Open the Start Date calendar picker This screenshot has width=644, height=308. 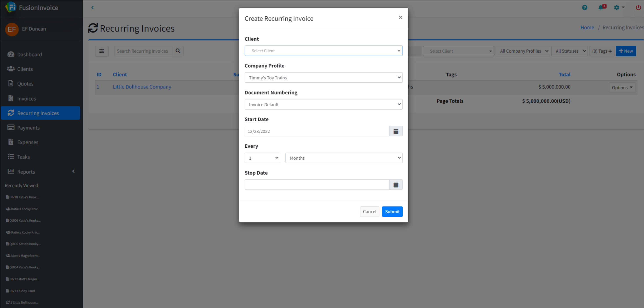[x=396, y=131]
